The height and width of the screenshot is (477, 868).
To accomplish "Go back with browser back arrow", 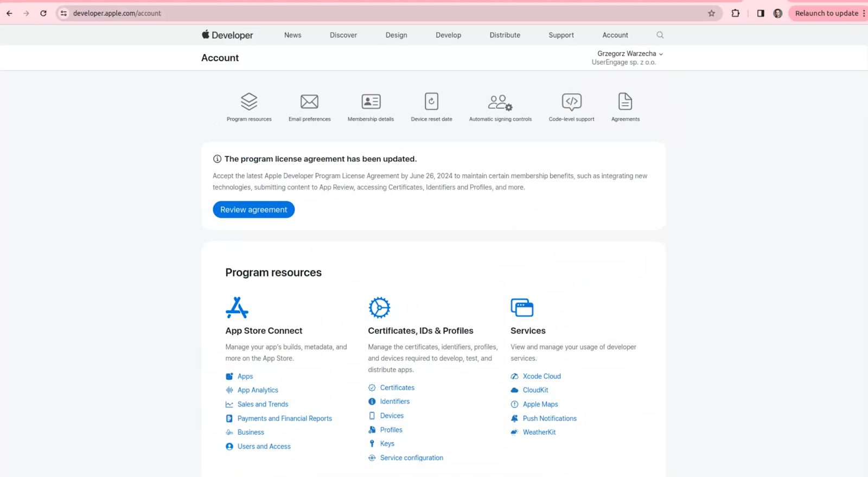I will [x=9, y=13].
